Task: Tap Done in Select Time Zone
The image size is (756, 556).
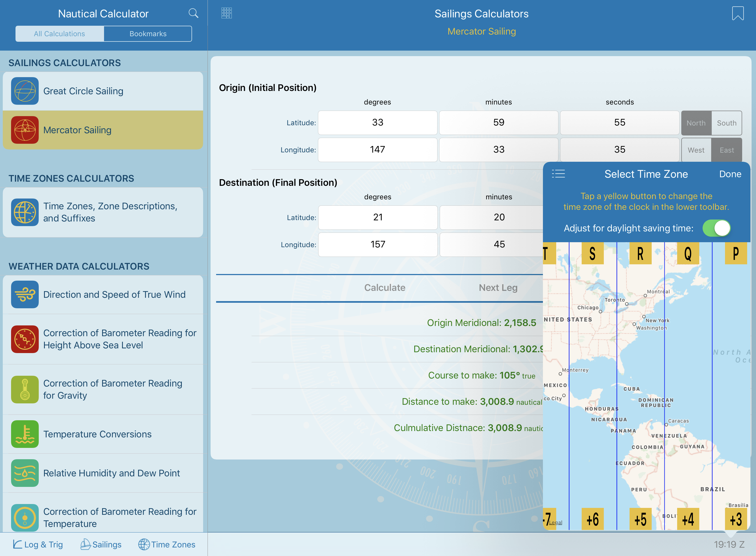Action: 730,174
